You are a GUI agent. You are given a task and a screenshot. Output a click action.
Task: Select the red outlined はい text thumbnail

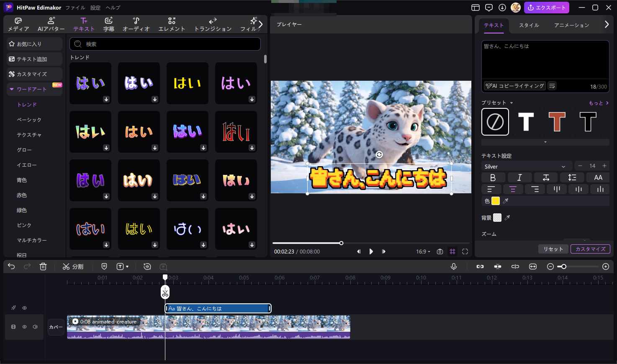(x=236, y=132)
